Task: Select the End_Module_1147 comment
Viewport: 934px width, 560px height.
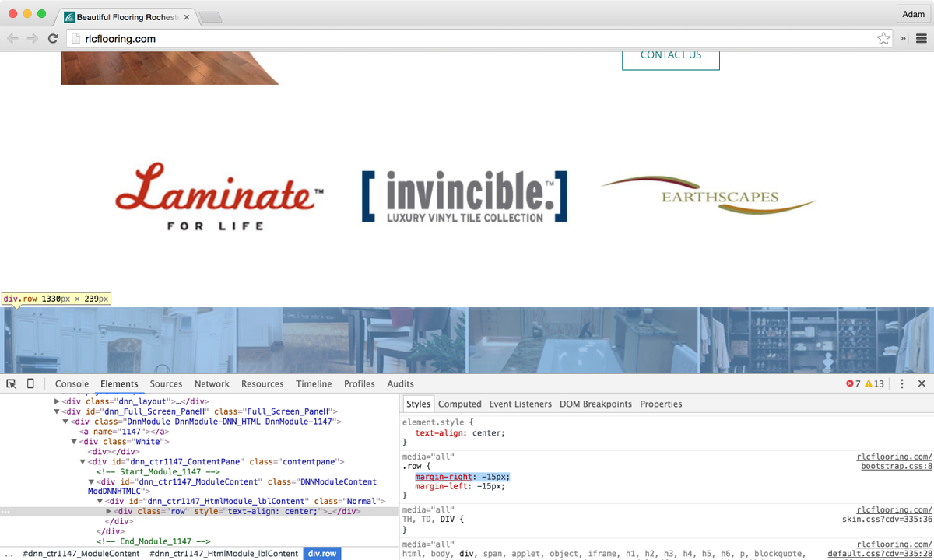Action: point(153,542)
